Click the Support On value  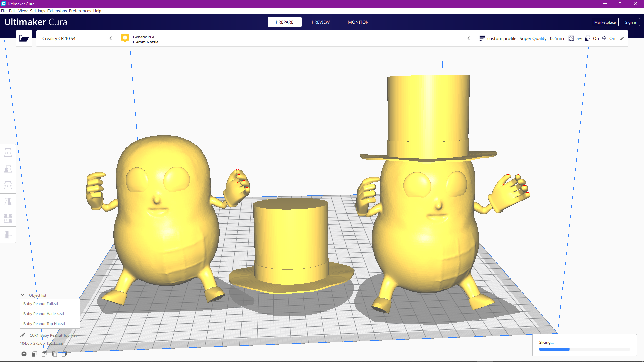(x=596, y=38)
